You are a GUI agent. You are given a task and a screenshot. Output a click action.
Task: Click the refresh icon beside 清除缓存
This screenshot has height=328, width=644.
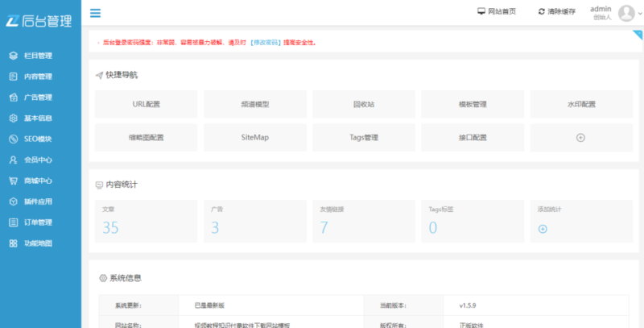pyautogui.click(x=541, y=11)
